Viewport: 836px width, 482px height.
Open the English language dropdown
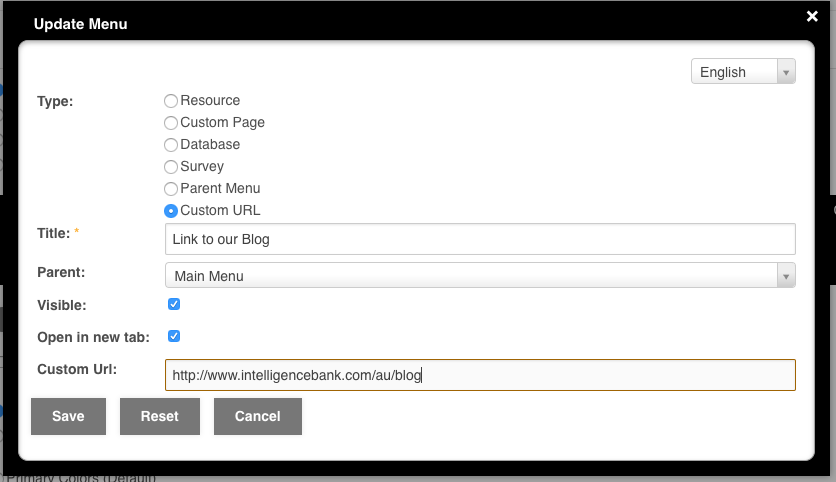click(x=742, y=72)
